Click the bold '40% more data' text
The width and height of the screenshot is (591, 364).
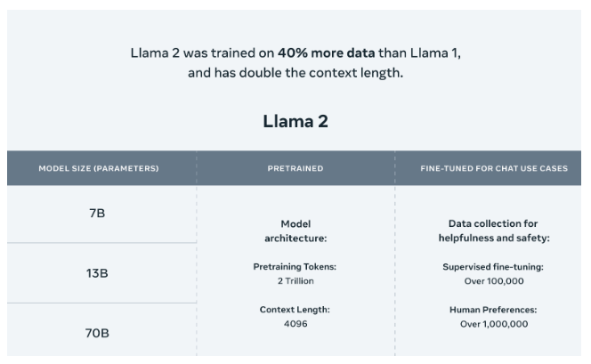point(327,53)
